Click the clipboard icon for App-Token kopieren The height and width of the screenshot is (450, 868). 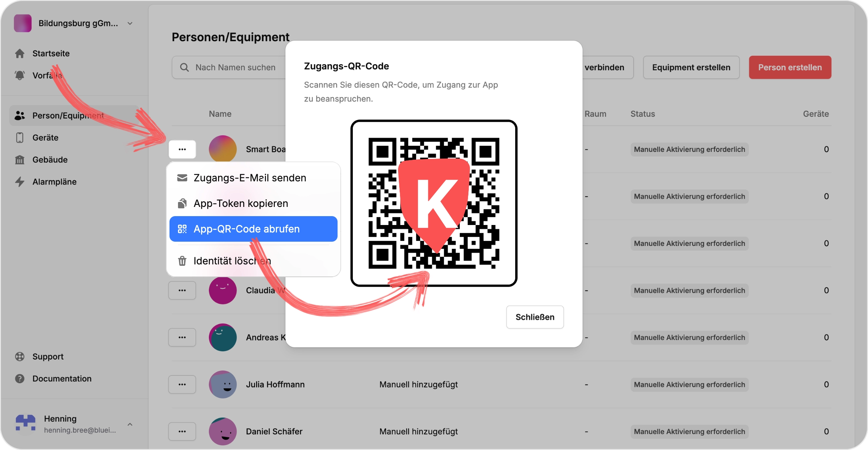click(x=182, y=203)
